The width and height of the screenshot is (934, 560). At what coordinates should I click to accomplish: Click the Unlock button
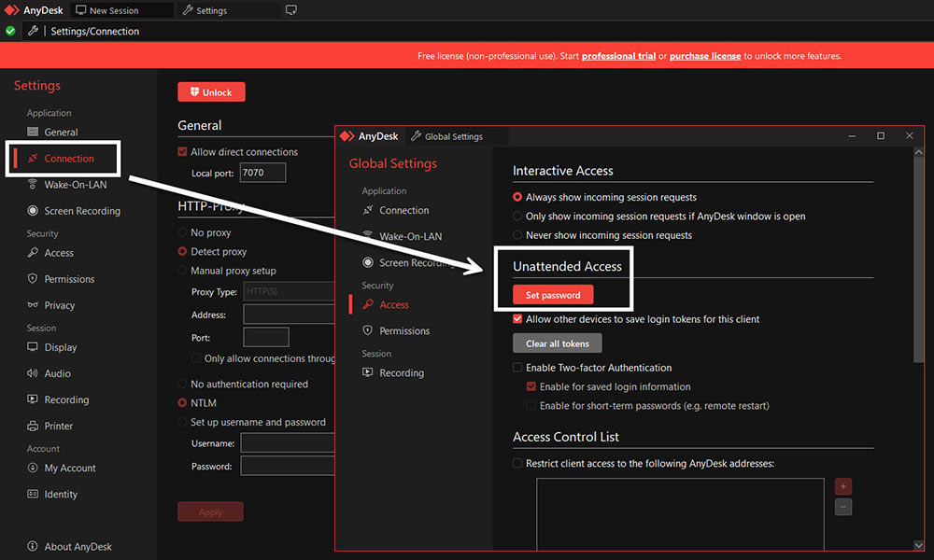point(211,92)
